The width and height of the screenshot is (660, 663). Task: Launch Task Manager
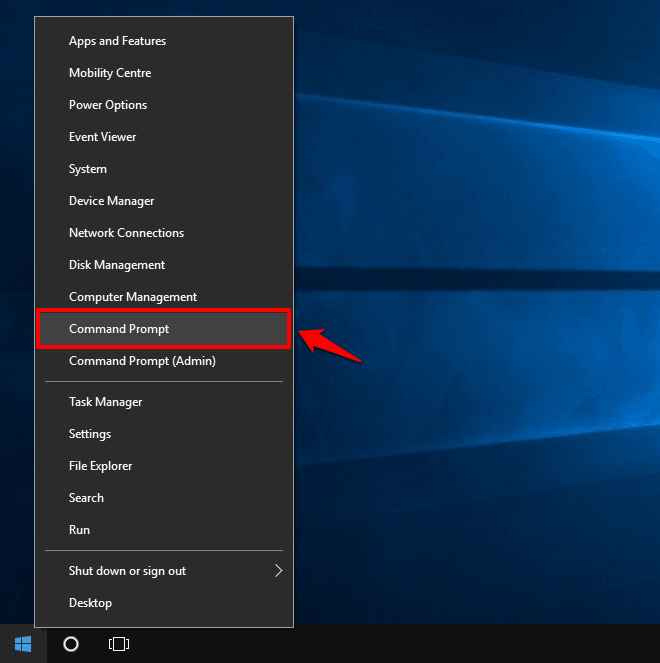[x=105, y=402]
